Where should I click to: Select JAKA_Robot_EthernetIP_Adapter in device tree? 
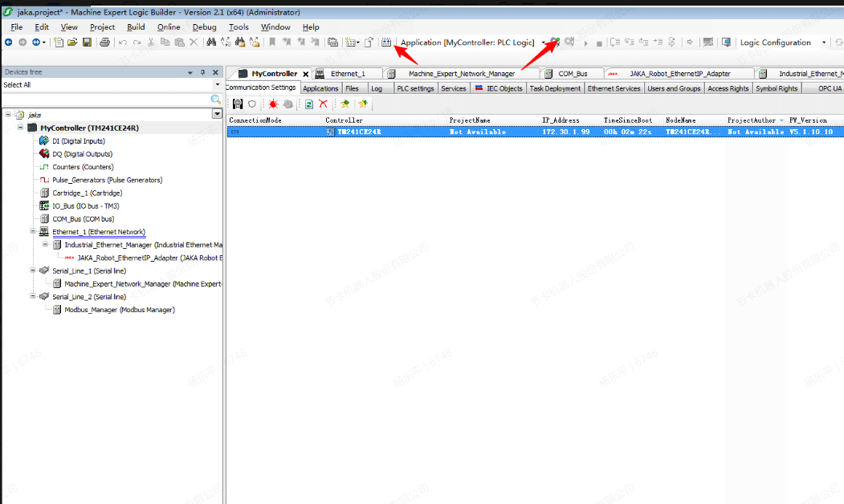149,258
